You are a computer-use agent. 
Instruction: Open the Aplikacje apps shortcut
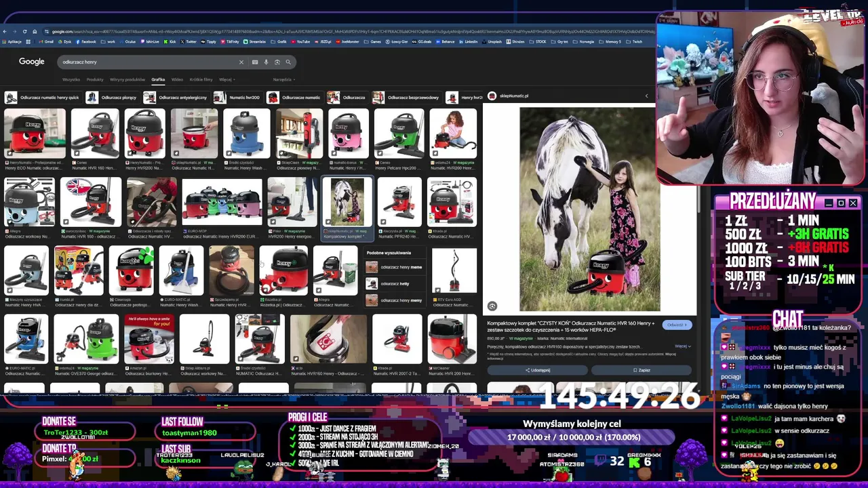coord(12,41)
